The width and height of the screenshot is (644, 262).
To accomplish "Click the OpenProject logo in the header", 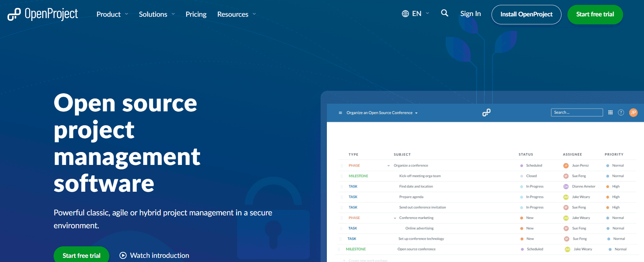I will (42, 14).
